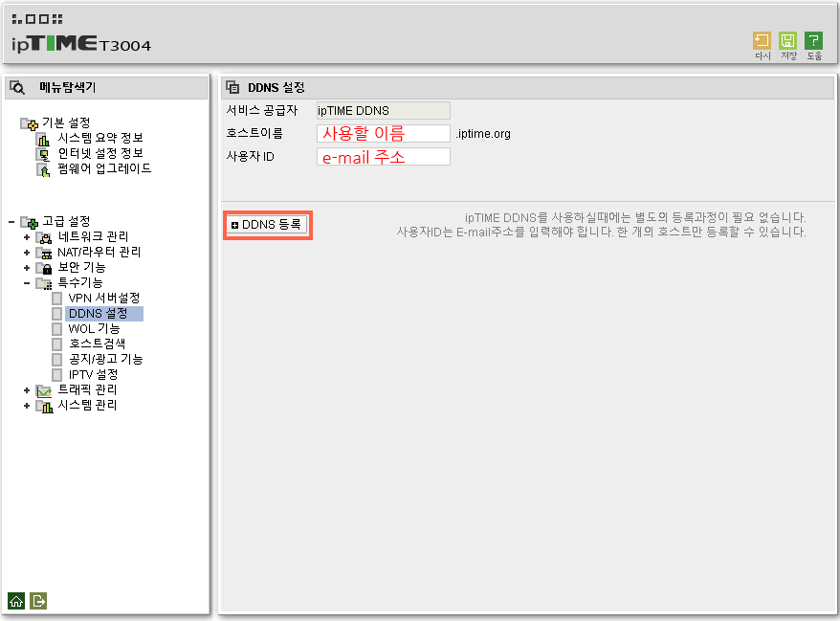Click the 기본 설정 label
This screenshot has width=840, height=621.
pyautogui.click(x=66, y=123)
